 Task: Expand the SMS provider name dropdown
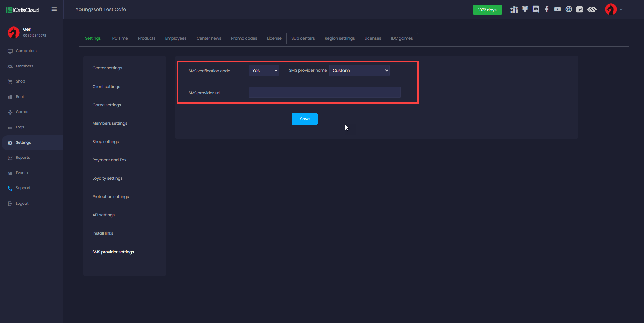[x=359, y=71]
